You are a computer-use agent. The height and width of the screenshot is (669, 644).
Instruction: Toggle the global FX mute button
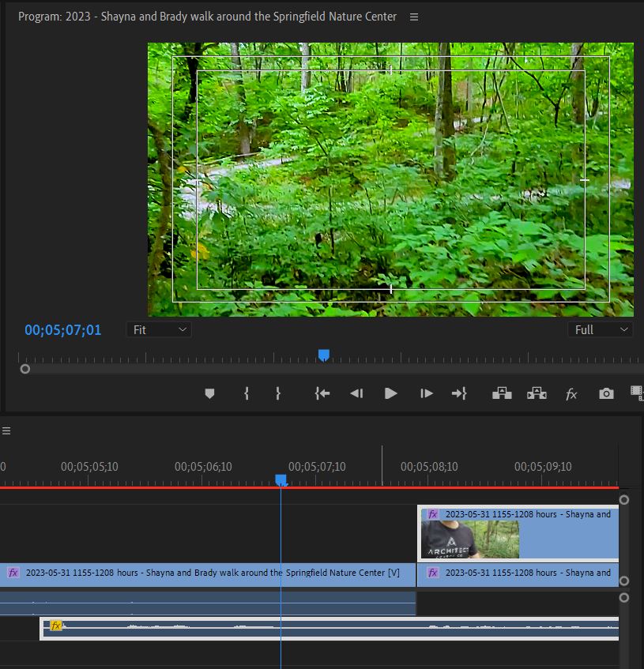[x=571, y=394]
